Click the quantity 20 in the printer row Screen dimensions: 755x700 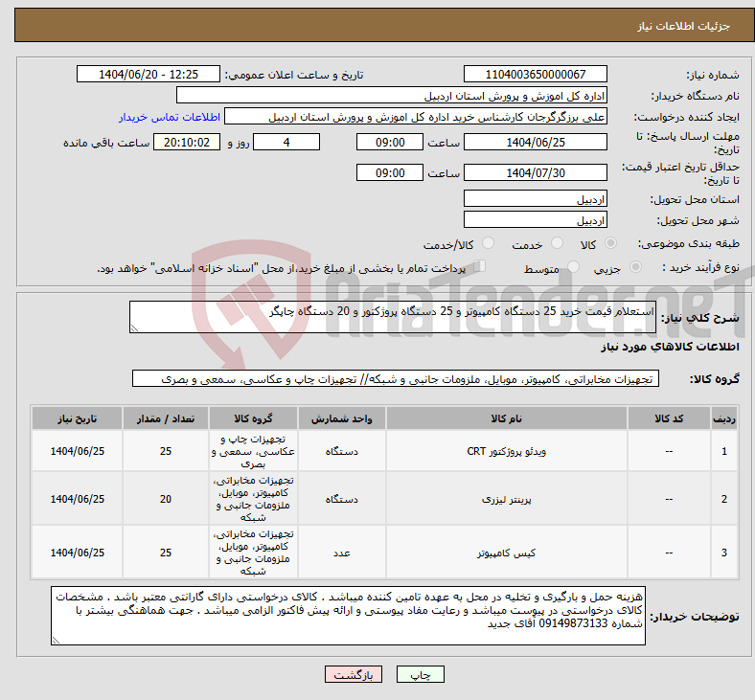point(166,499)
